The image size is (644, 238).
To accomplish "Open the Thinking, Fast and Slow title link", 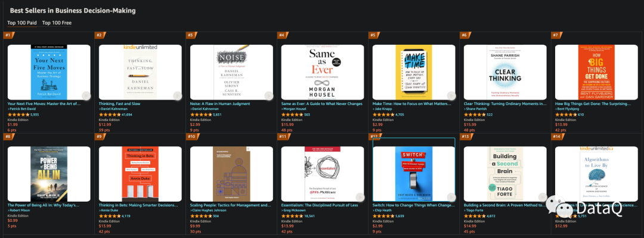I will pyautogui.click(x=119, y=104).
